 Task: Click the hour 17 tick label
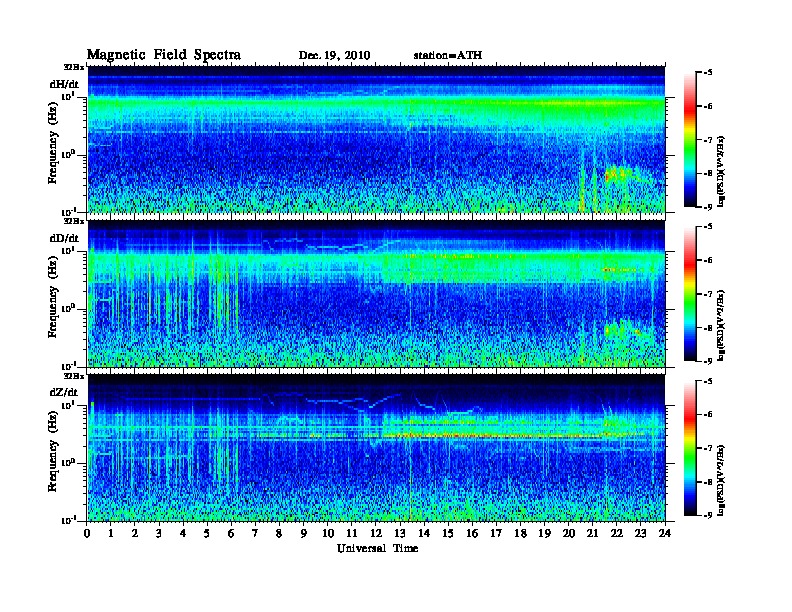pyautogui.click(x=496, y=533)
